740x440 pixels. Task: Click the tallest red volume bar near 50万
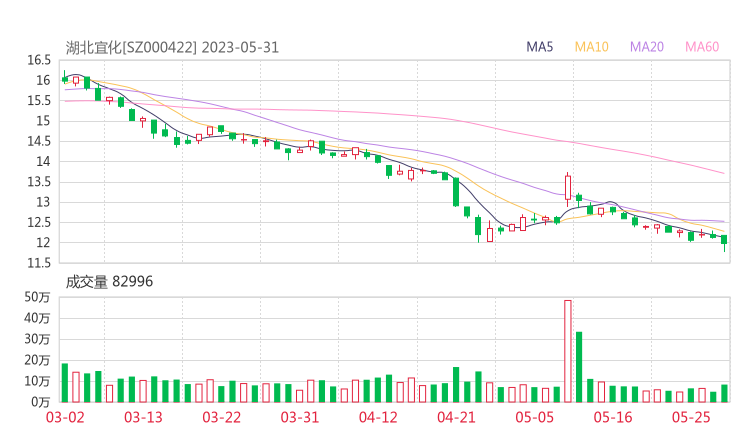coord(568,351)
